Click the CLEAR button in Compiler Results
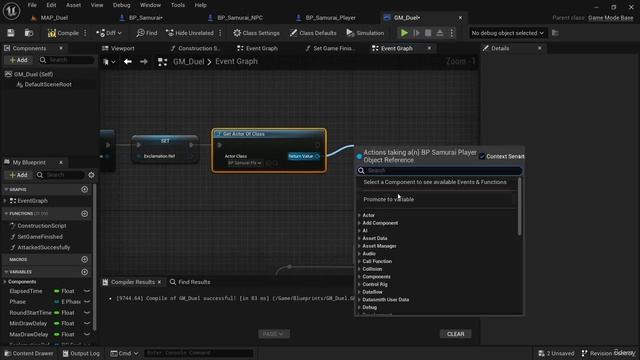The image size is (640, 360). [x=456, y=334]
